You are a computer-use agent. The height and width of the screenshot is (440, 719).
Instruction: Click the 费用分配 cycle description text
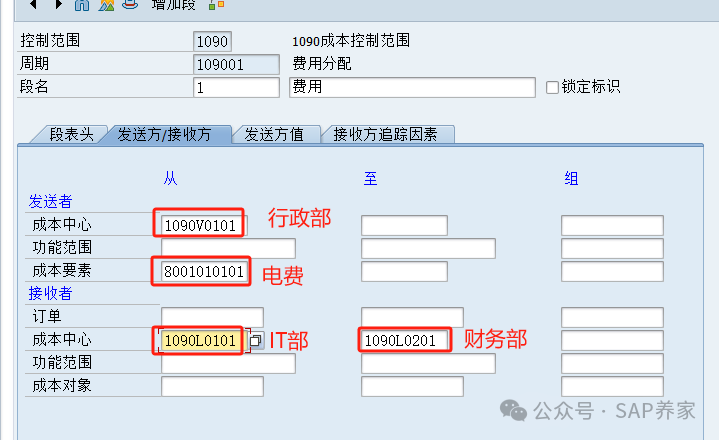click(x=322, y=63)
